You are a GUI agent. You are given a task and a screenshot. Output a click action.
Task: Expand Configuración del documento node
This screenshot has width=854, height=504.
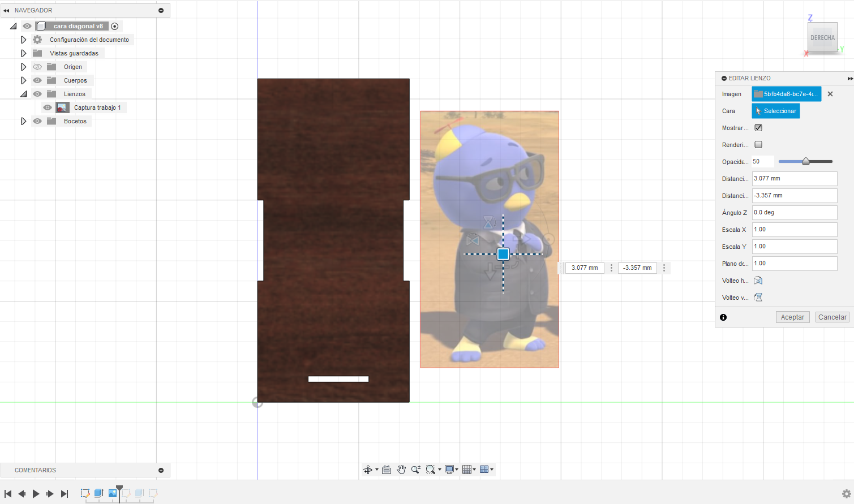pos(23,40)
